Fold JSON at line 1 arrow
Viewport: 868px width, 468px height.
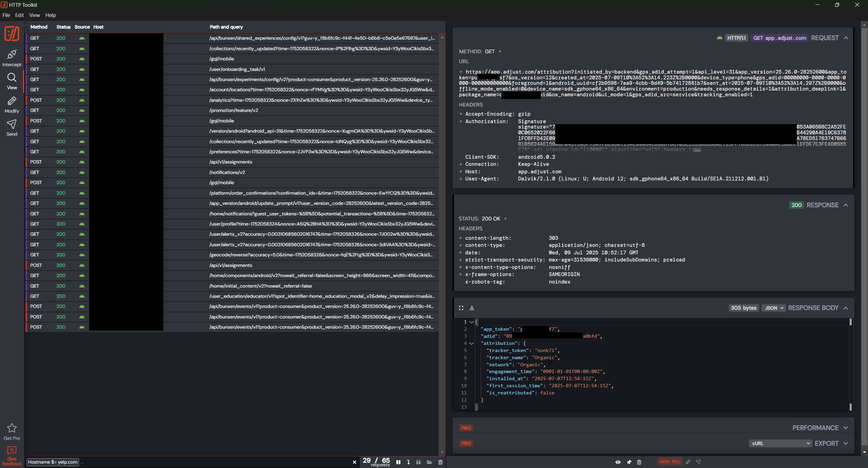tap(471, 322)
